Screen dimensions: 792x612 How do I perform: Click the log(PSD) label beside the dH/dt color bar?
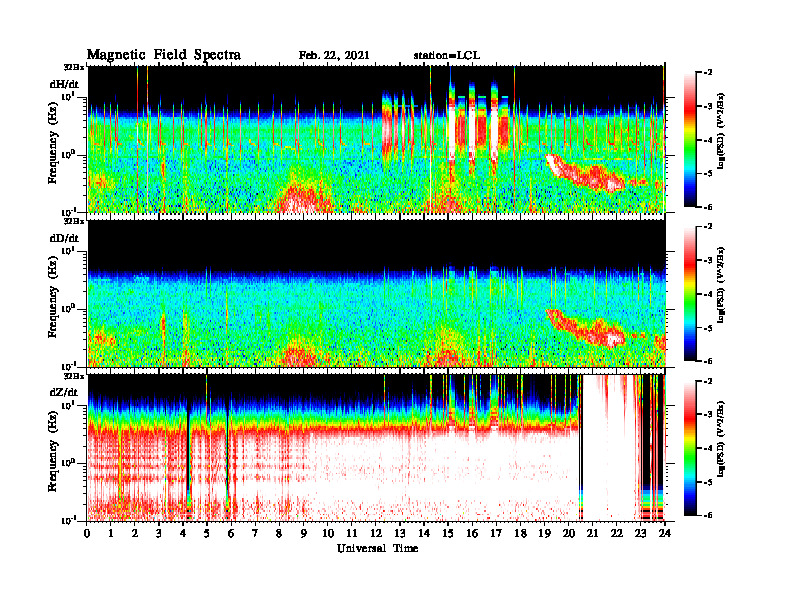point(721,130)
